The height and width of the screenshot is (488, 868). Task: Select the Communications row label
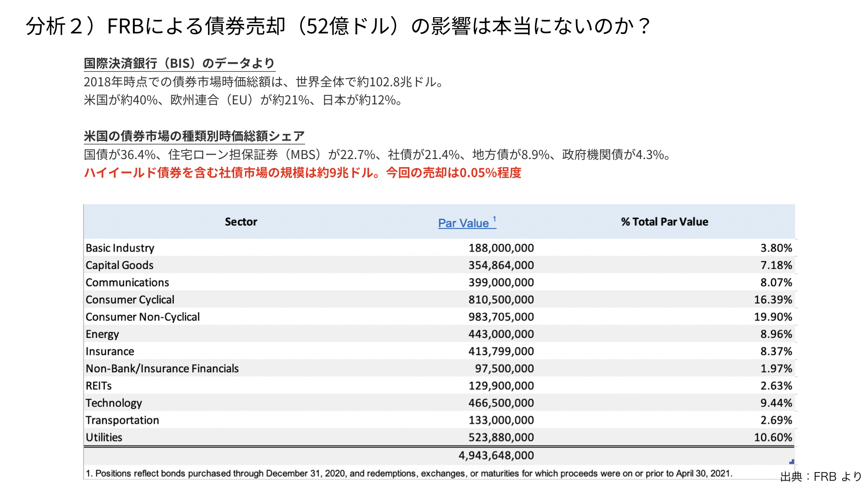pos(127,282)
